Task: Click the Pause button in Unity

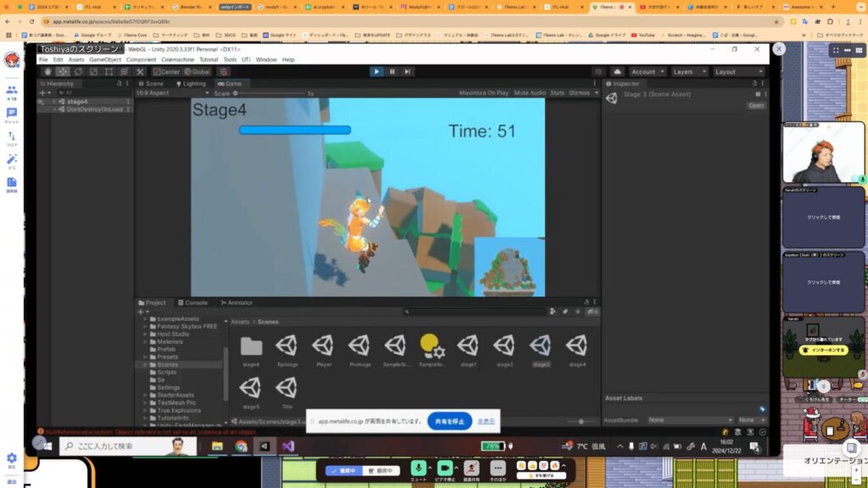Action: [x=392, y=72]
